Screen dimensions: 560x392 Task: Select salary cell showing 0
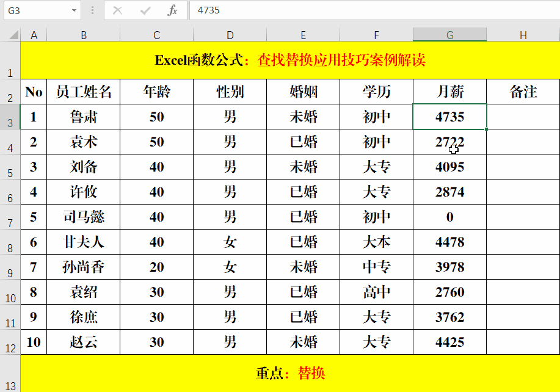[x=449, y=217]
